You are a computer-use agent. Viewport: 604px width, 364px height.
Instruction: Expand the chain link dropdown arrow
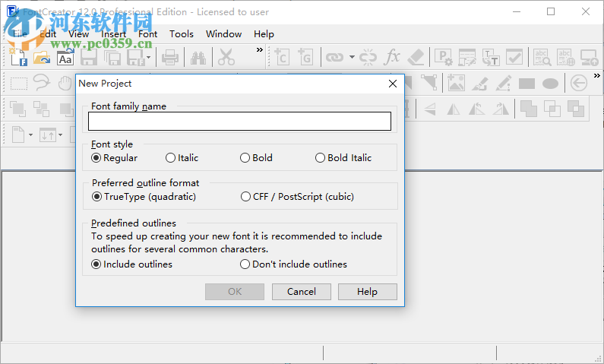352,58
